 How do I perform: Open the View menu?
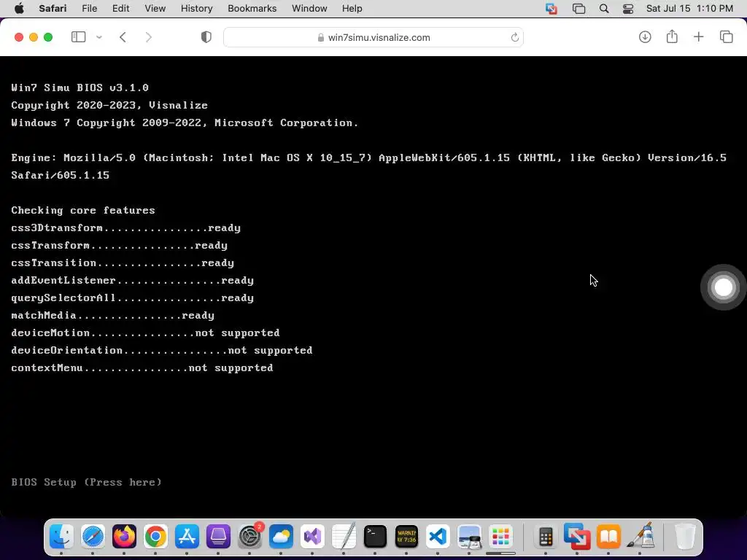coord(155,9)
